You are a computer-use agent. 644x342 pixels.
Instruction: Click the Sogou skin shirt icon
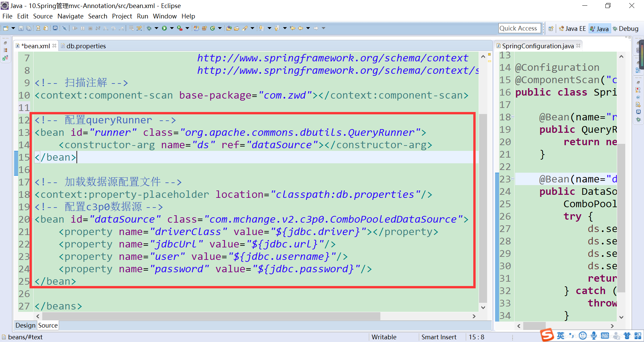(x=627, y=335)
